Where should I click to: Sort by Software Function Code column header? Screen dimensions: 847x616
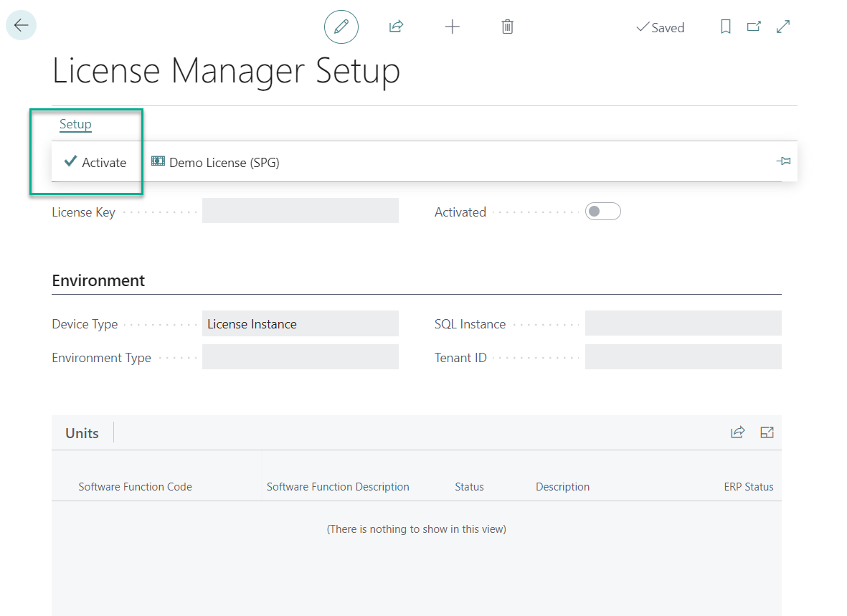135,487
